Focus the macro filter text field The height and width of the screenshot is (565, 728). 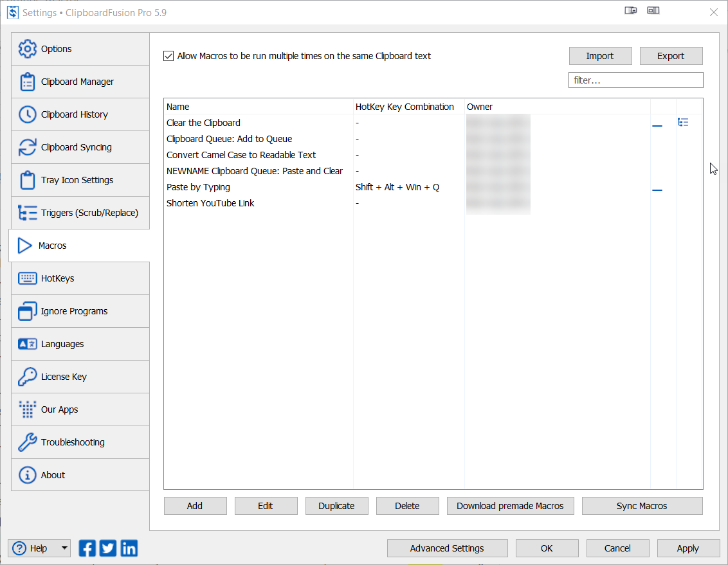(x=636, y=80)
